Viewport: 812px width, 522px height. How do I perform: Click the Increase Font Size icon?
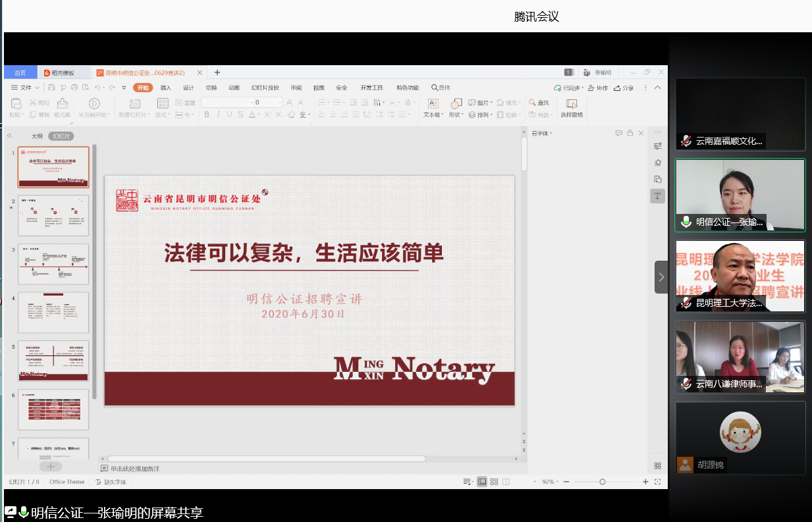point(290,103)
